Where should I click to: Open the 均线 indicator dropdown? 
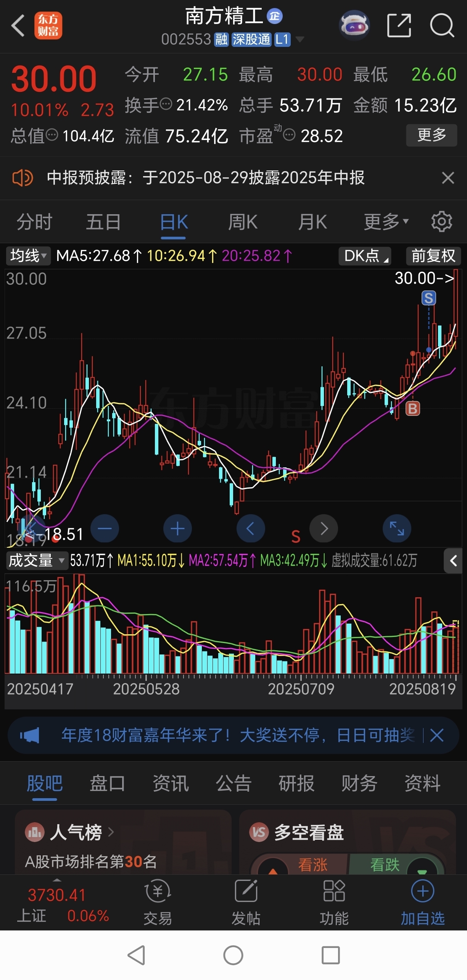28,255
